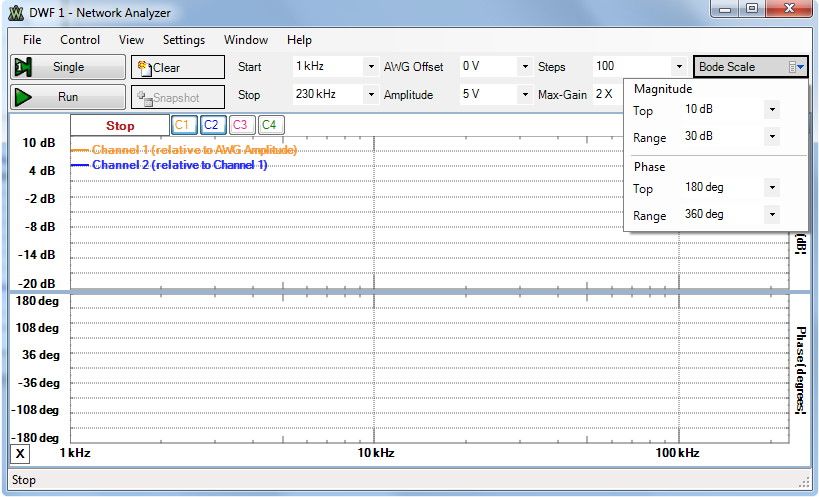Click the green Run play icon
Screen dimensions: 819x497
click(x=24, y=97)
